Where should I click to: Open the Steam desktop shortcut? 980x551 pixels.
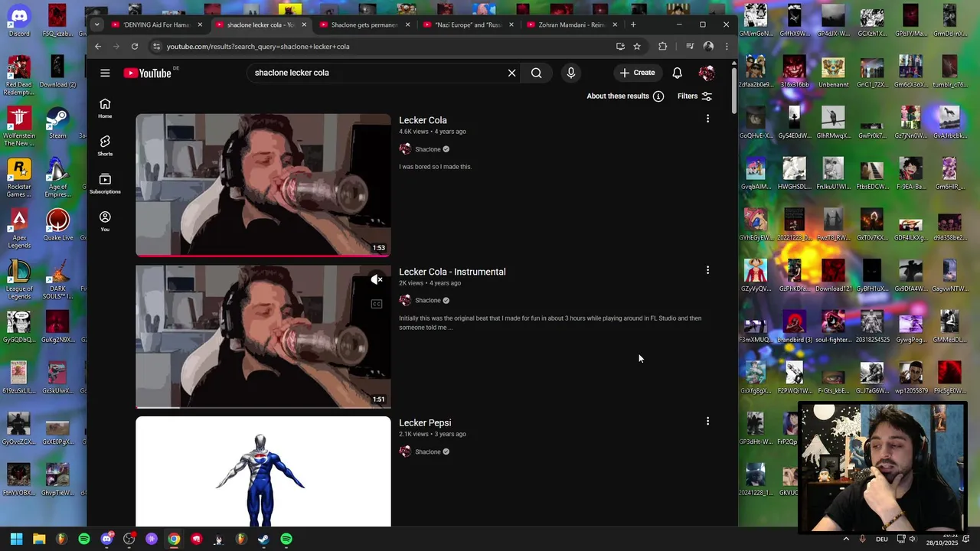coord(57,123)
